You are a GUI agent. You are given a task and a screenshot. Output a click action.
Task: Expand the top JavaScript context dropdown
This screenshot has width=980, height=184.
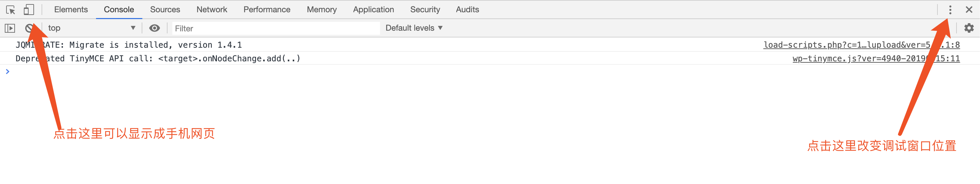pos(91,28)
